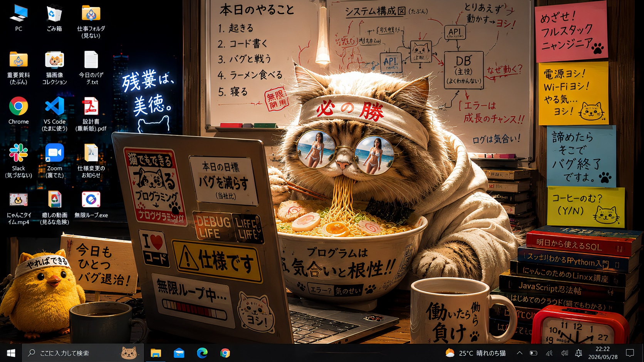The height and width of the screenshot is (362, 644).
Task: Click the bell notification tray icon
Action: click(x=579, y=353)
